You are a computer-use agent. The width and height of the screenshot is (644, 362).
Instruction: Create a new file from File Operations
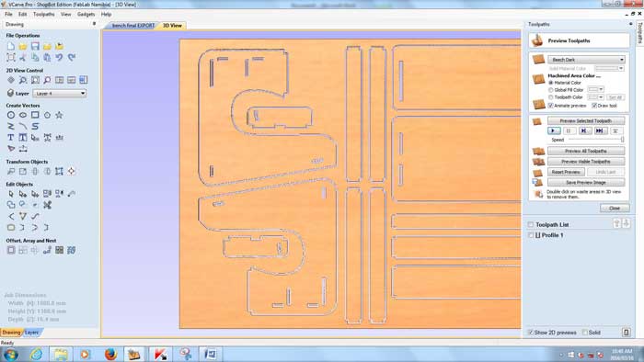coord(11,46)
